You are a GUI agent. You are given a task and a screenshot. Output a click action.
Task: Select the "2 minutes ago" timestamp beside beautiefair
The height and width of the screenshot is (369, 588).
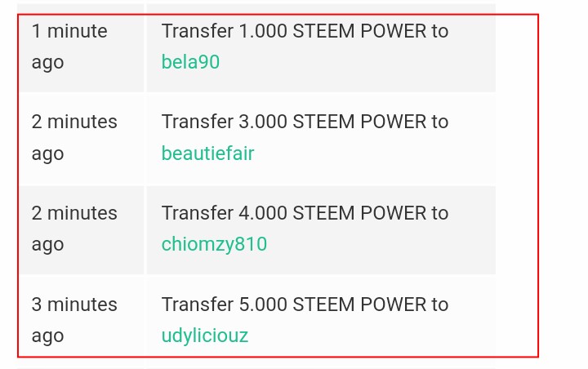coord(74,138)
